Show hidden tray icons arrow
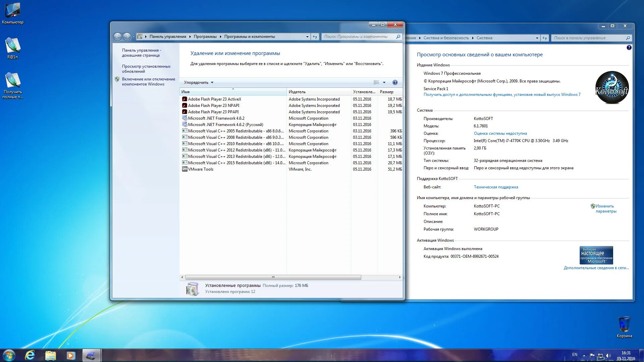Viewport: 644px width, 362px height. pos(584,355)
